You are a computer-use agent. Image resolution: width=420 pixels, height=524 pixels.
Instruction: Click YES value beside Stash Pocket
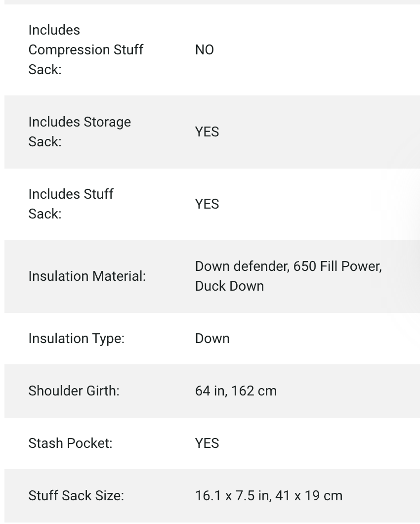207,443
